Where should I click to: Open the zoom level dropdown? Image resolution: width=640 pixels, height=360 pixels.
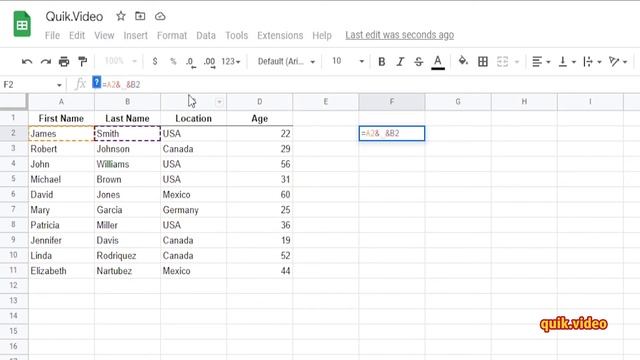pyautogui.click(x=120, y=61)
